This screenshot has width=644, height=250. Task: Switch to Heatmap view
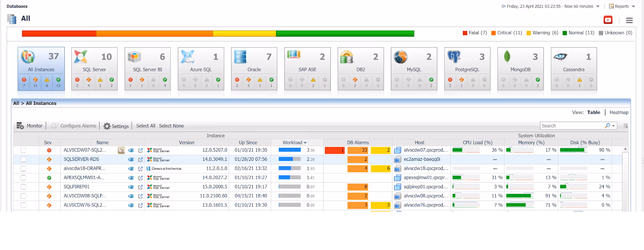[x=619, y=112]
